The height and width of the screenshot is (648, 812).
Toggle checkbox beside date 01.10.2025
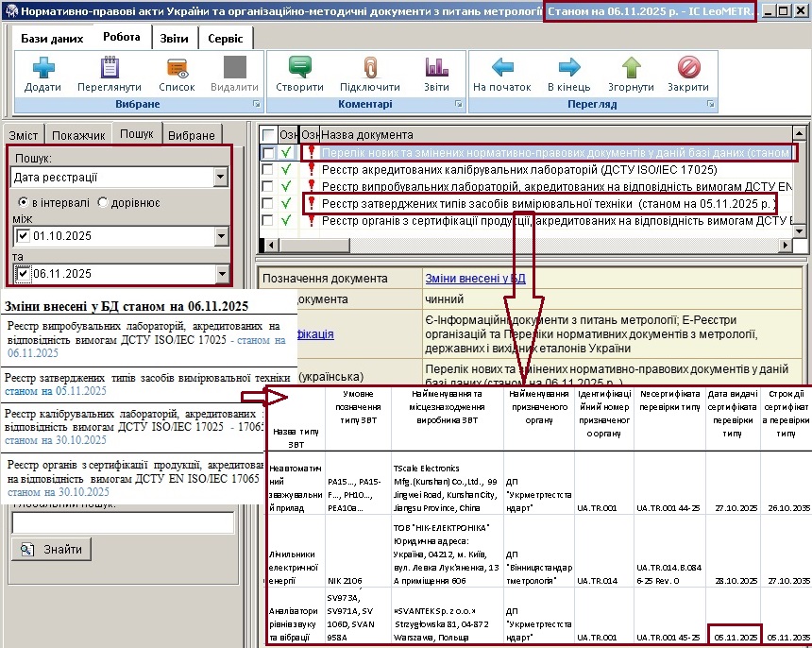click(x=24, y=235)
